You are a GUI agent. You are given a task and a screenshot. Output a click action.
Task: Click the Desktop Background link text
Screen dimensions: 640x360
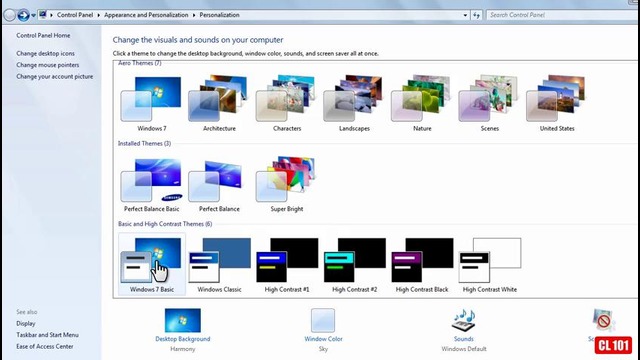[x=182, y=339]
